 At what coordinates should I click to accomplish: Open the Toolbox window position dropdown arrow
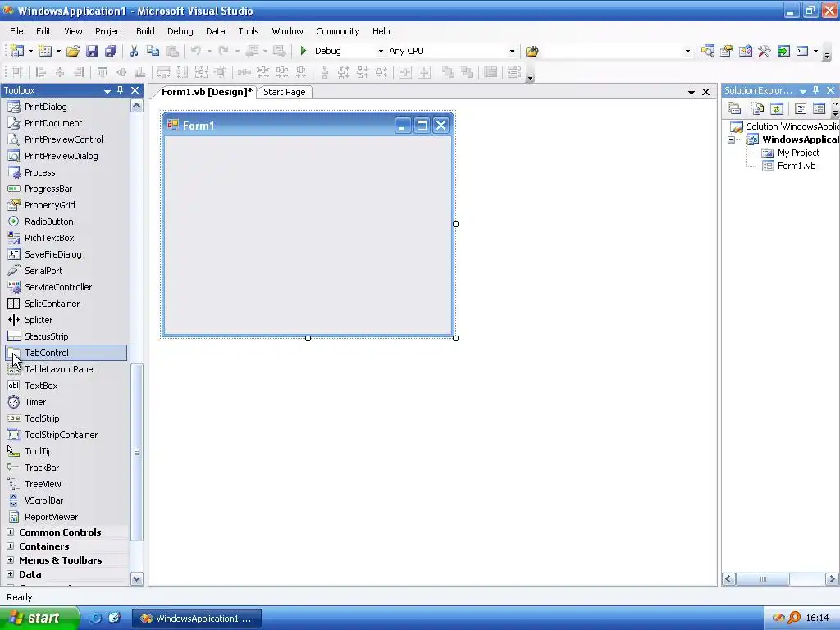point(107,90)
